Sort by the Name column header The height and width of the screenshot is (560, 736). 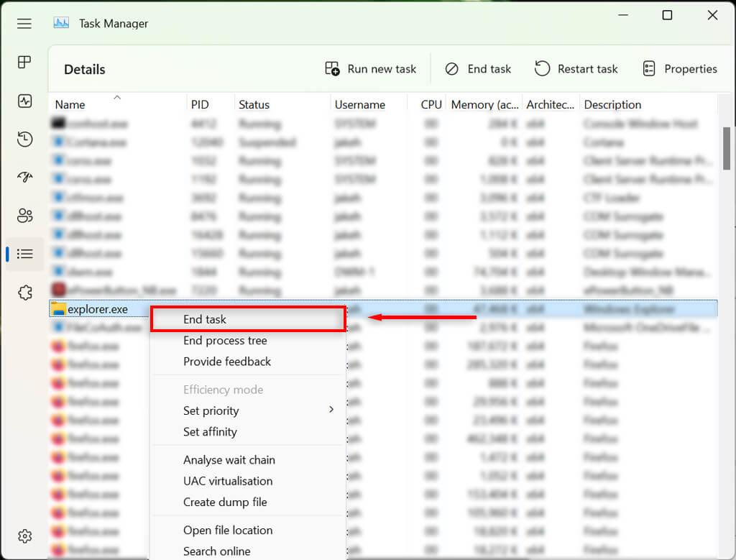70,105
